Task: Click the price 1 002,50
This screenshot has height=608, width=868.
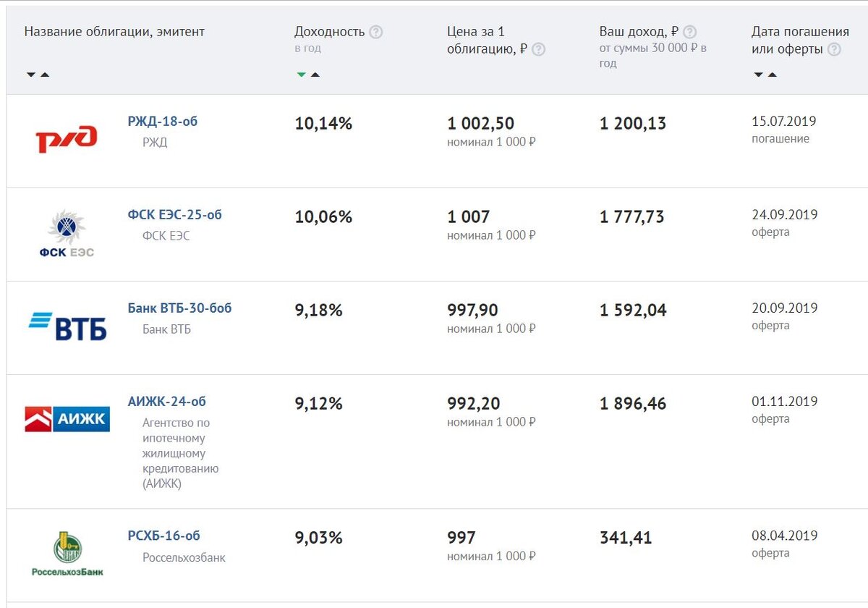Action: tap(481, 124)
